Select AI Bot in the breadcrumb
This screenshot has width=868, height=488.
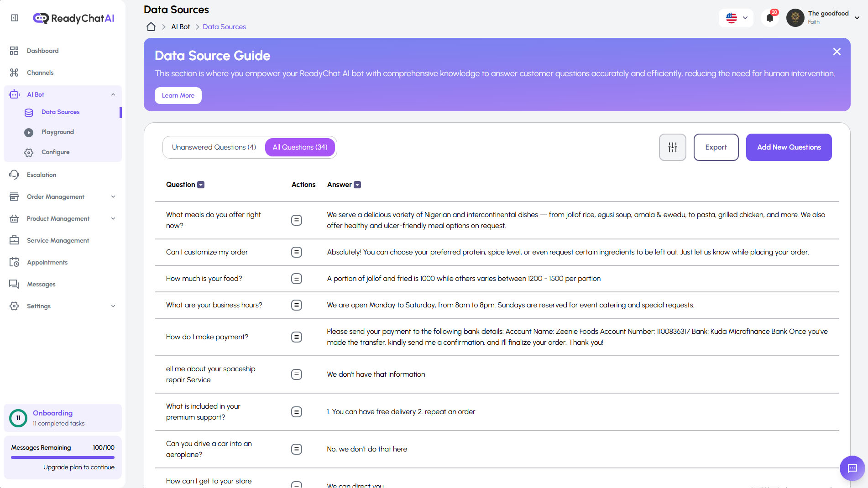coord(180,26)
